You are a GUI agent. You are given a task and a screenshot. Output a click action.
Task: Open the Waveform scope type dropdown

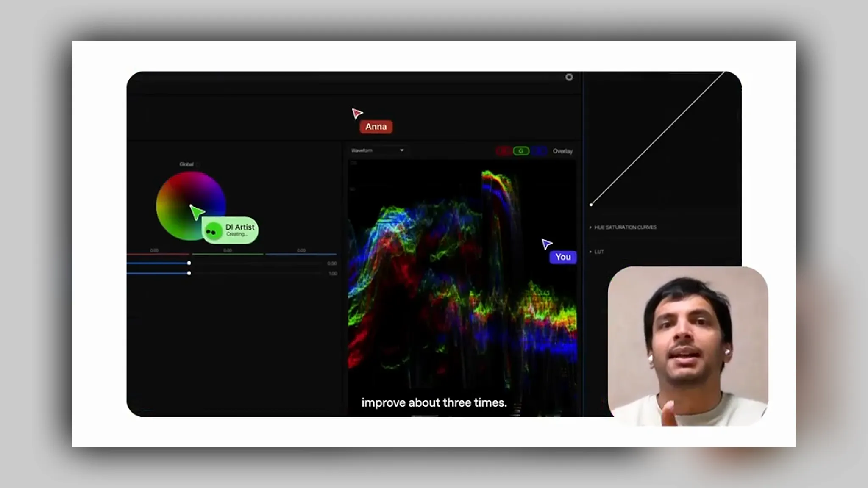tap(377, 150)
